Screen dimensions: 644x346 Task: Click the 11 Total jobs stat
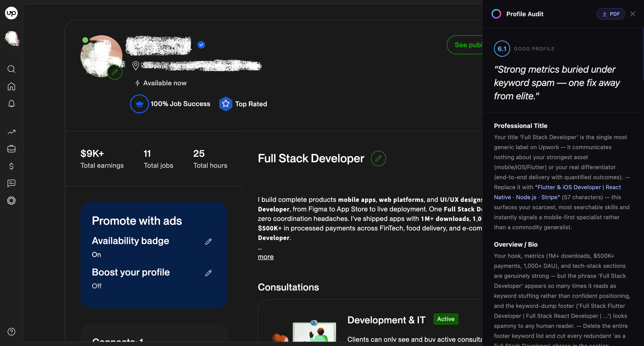pos(158,159)
